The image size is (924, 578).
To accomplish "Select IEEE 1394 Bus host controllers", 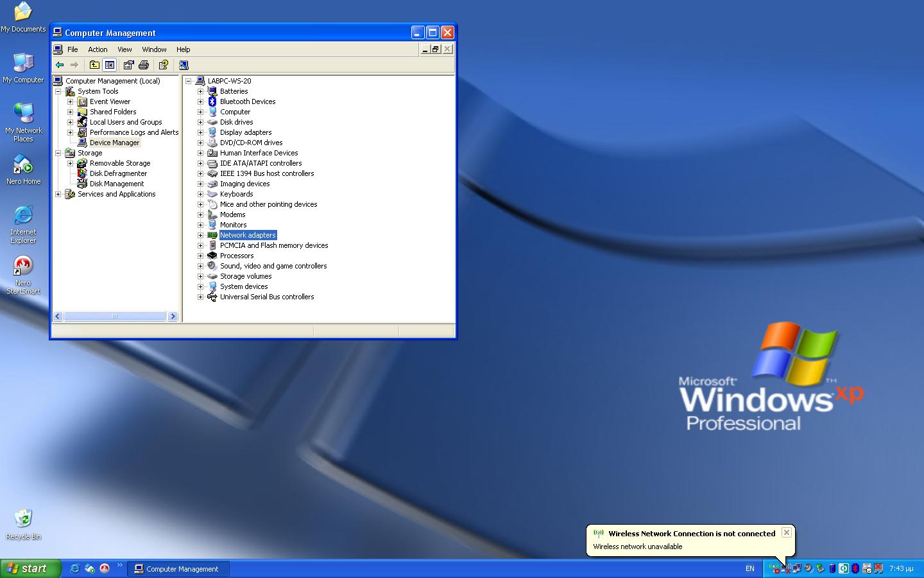I will (267, 173).
